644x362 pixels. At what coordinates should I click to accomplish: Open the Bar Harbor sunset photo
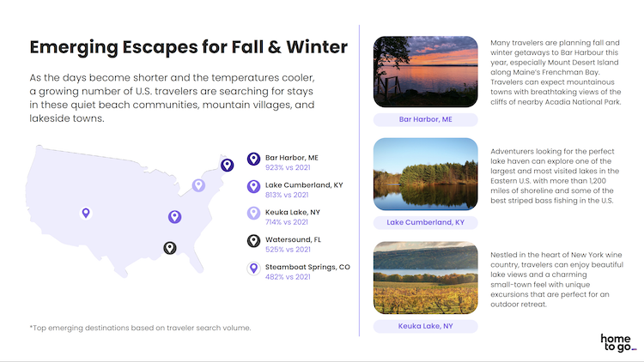point(426,71)
